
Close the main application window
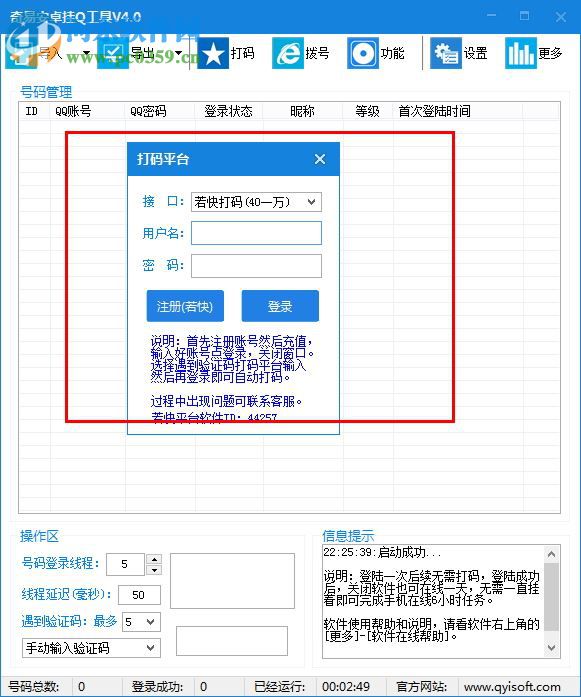pyautogui.click(x=561, y=17)
